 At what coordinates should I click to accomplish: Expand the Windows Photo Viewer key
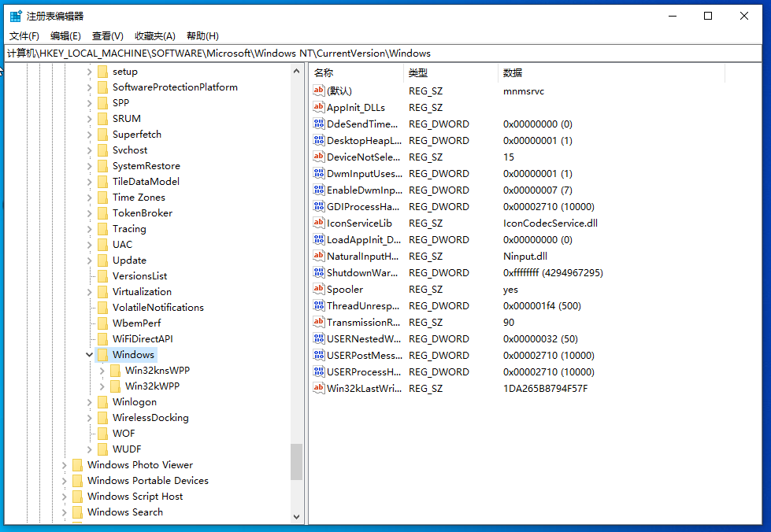[64, 464]
